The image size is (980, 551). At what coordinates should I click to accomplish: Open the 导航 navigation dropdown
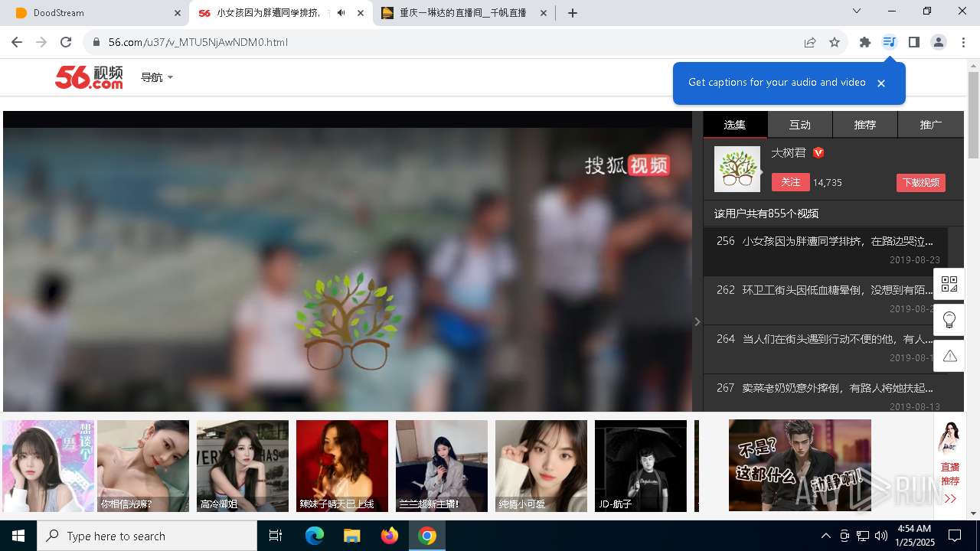[x=157, y=77]
